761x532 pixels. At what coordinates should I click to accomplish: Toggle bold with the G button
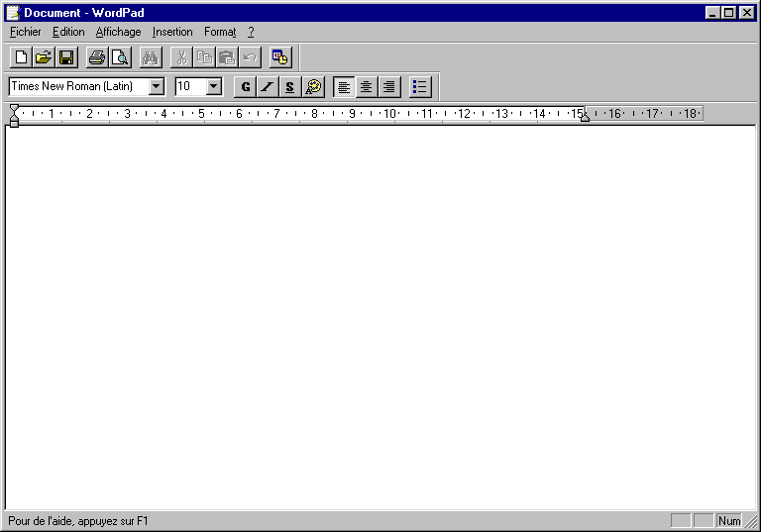[246, 87]
